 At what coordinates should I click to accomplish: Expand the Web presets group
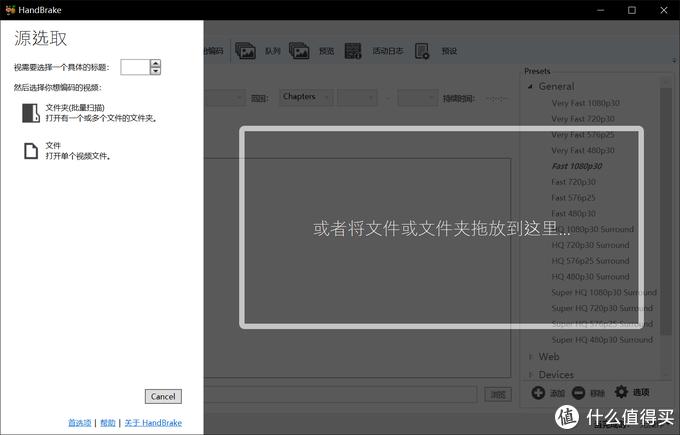click(530, 357)
